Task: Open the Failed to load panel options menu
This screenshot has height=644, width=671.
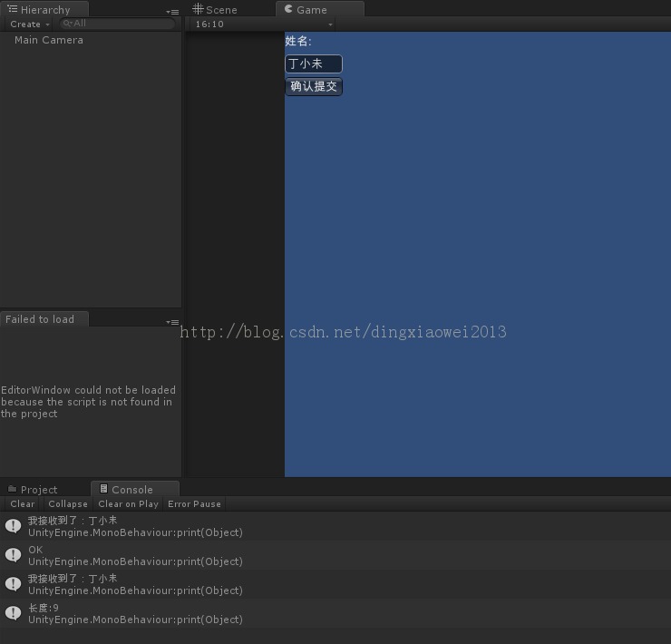Action: [172, 322]
